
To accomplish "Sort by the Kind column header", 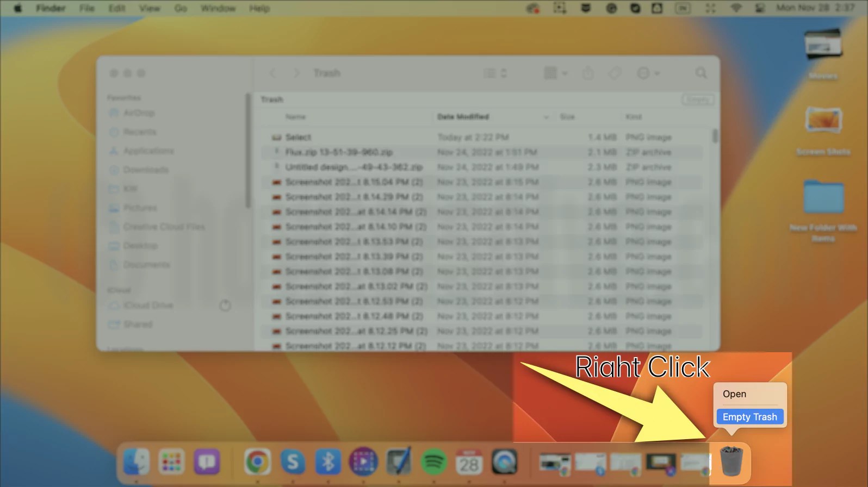I will coord(634,117).
